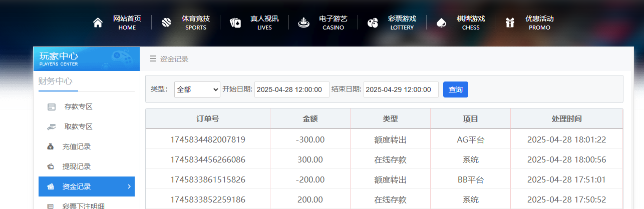This screenshot has width=644, height=209.
Task: Click the 200.00 amount for order 1745833852259186
Action: coord(310,199)
